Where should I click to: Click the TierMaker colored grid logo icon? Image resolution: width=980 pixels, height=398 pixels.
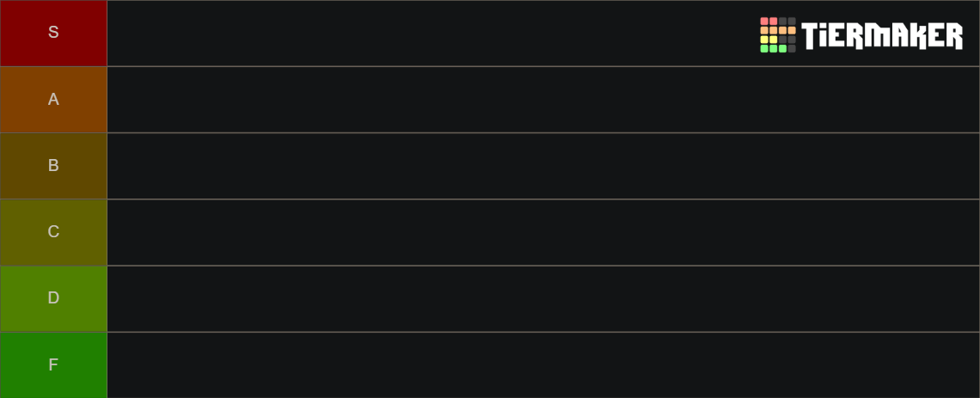point(777,35)
